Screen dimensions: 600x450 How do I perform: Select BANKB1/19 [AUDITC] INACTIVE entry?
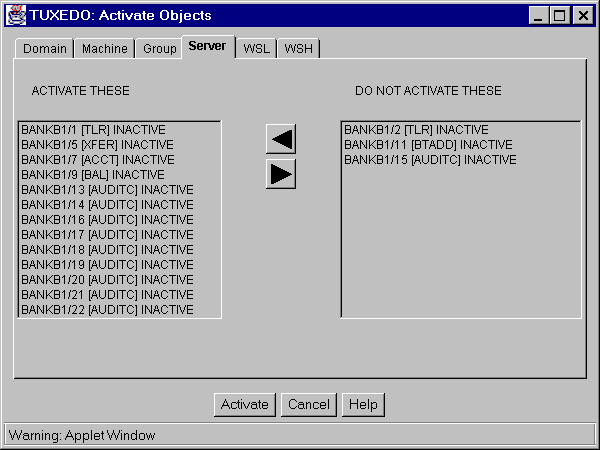click(x=119, y=264)
